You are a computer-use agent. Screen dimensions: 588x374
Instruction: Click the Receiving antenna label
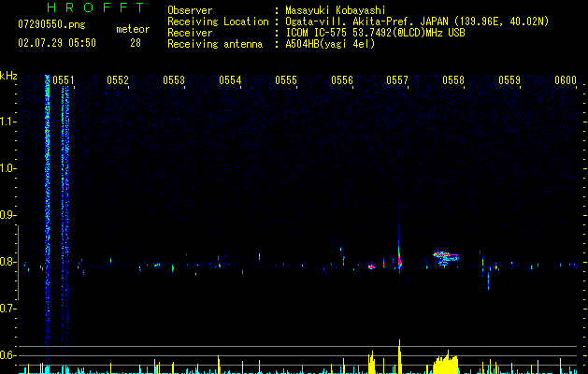pos(215,44)
